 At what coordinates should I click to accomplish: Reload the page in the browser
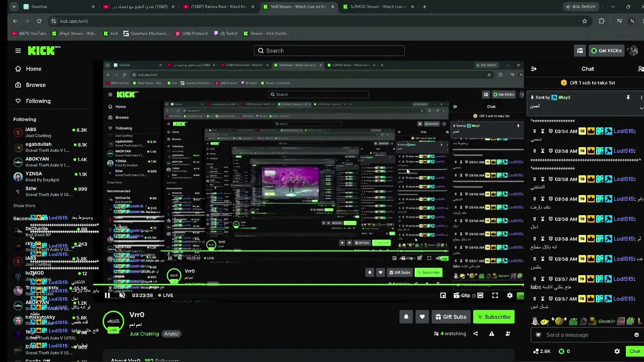click(39, 21)
